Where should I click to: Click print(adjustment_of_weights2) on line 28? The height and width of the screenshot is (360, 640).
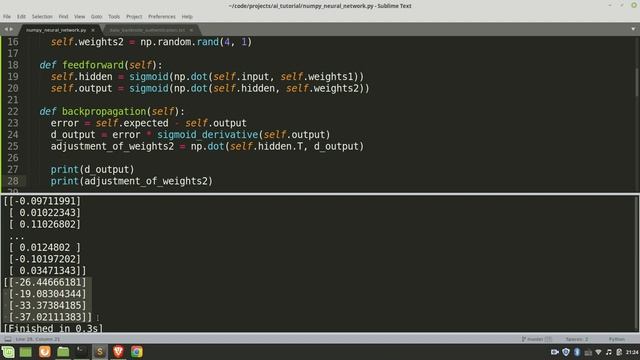[x=132, y=181]
